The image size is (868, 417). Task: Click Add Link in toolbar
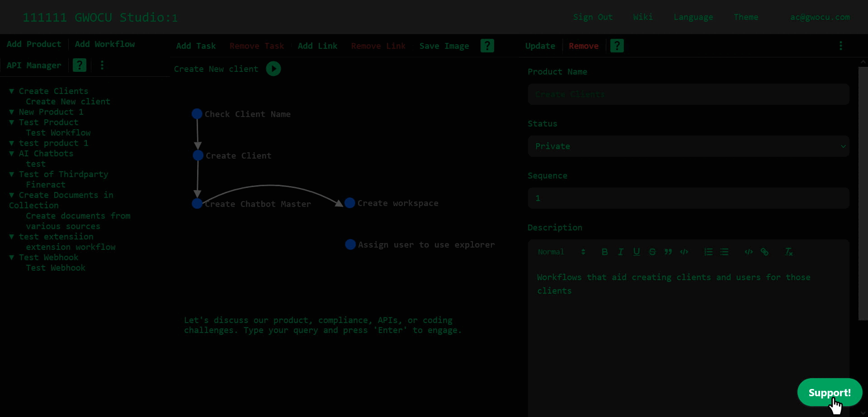317,46
